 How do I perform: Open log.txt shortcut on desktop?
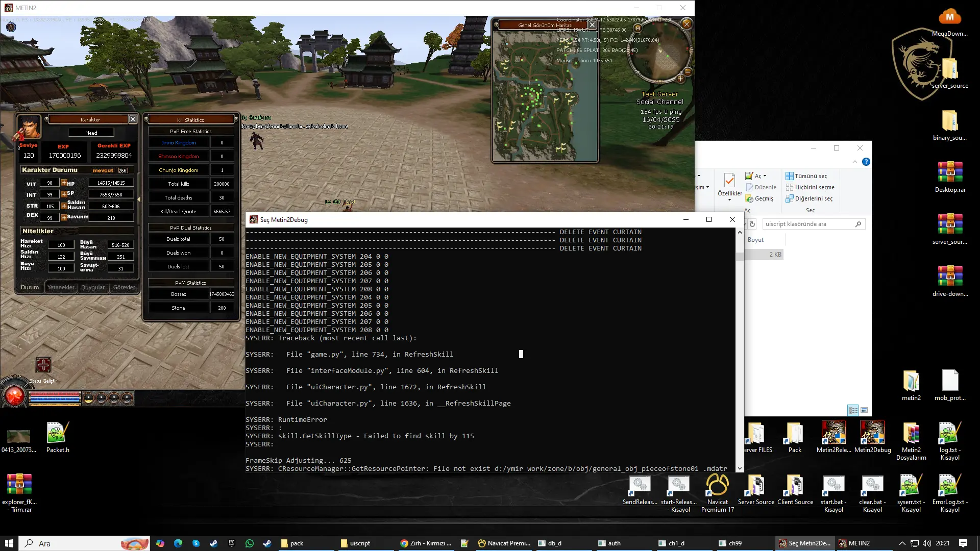point(949,441)
